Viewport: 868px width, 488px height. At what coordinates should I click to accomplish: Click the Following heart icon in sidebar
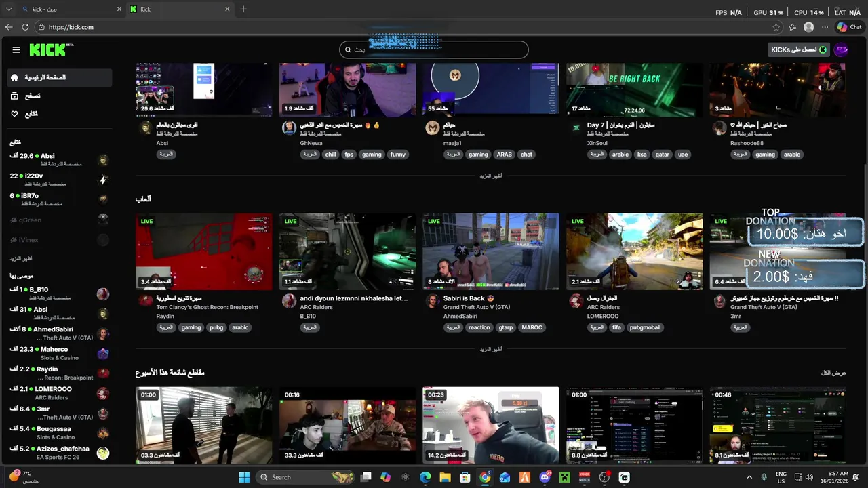point(14,114)
